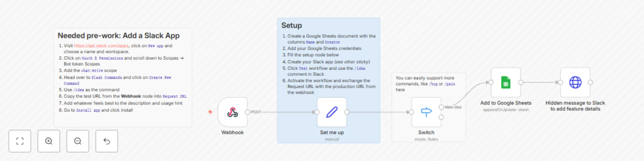This screenshot has height=161, width=644.
Task: Click the POST output connector on the Webhook node
Action: (247, 112)
